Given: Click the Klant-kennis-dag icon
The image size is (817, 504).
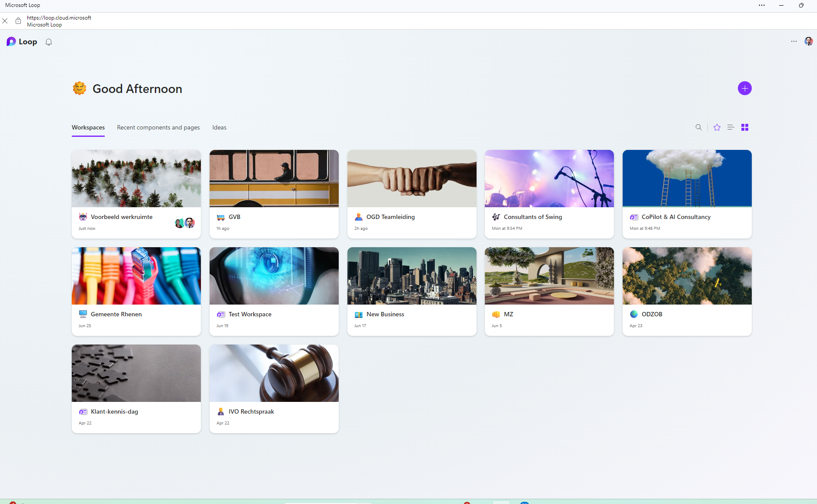Looking at the screenshot, I should 83,411.
